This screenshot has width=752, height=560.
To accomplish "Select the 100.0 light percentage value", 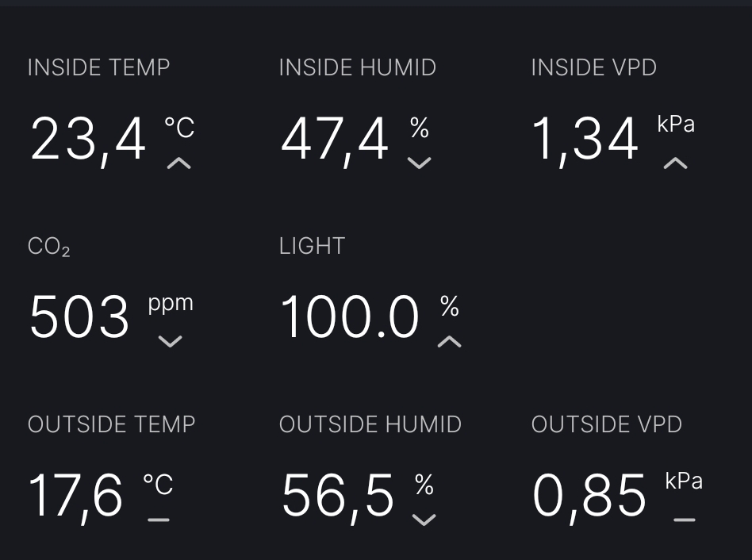I will pos(349,317).
